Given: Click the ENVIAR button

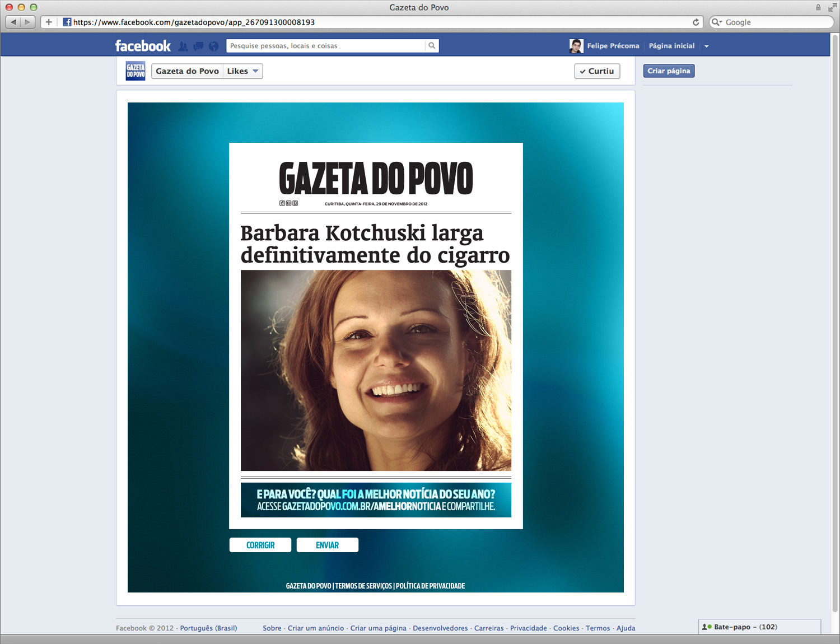Looking at the screenshot, I should tap(328, 545).
